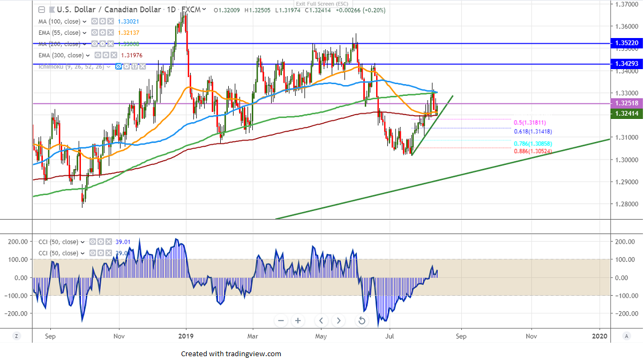Viewport: 644px width, 361px height.
Task: Toggle visibility of MA (200, close)
Action: pyautogui.click(x=94, y=43)
